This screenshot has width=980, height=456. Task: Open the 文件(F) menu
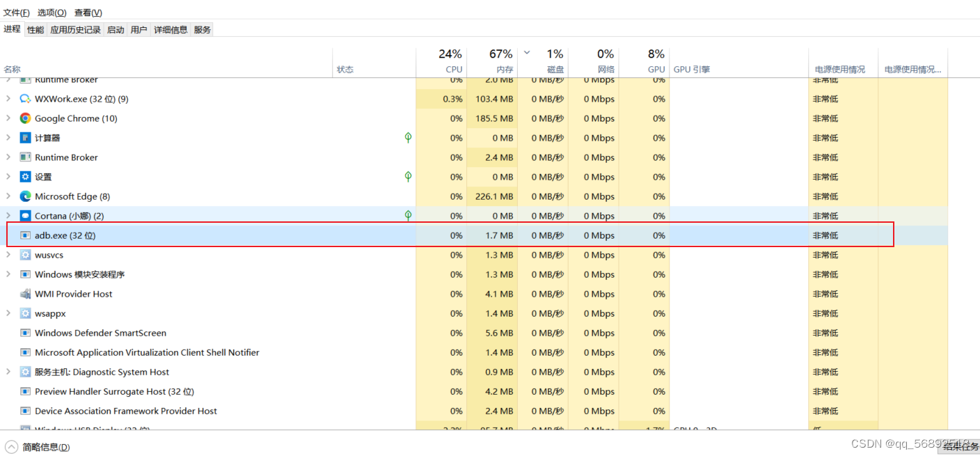(17, 13)
